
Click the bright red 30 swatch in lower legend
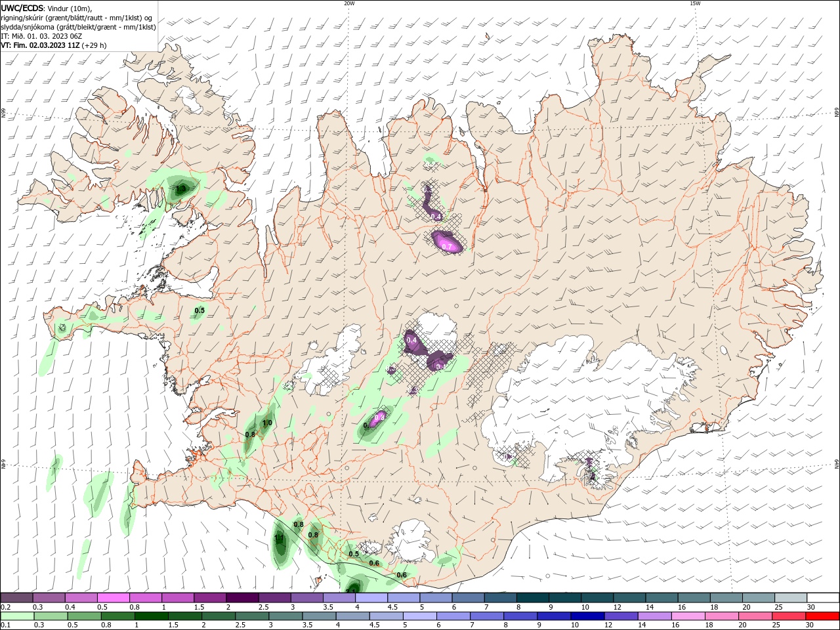pos(822,616)
